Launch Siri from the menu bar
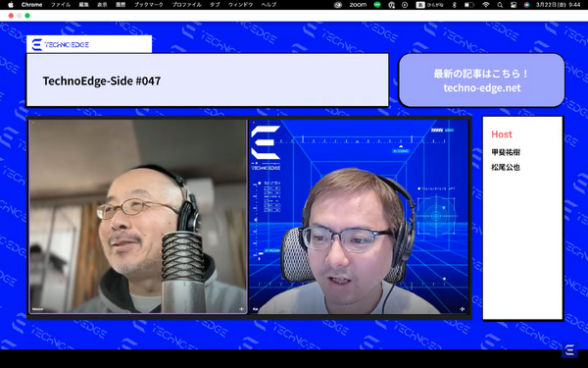The height and width of the screenshot is (368, 588). pos(526,5)
